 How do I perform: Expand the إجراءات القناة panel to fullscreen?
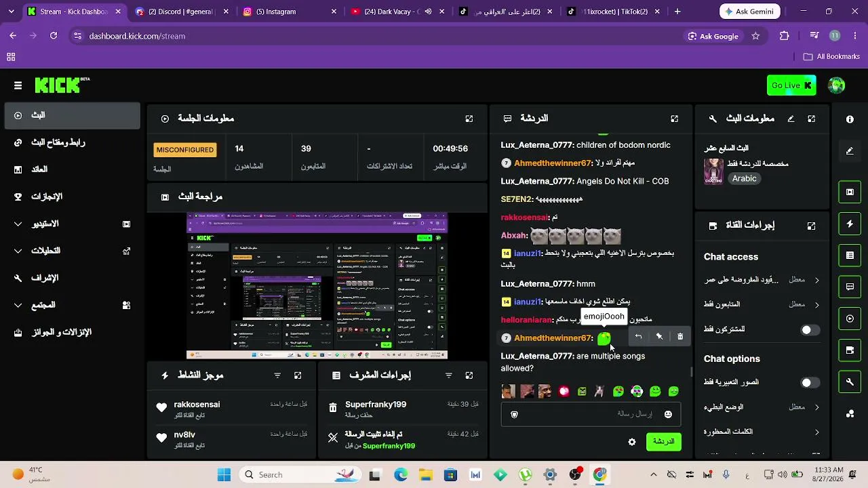[811, 226]
